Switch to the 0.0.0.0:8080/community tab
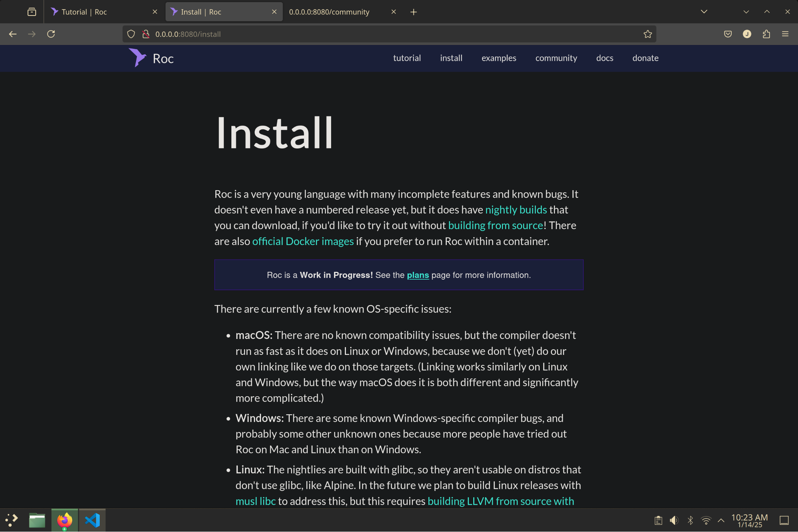This screenshot has height=532, width=798. 343,12
